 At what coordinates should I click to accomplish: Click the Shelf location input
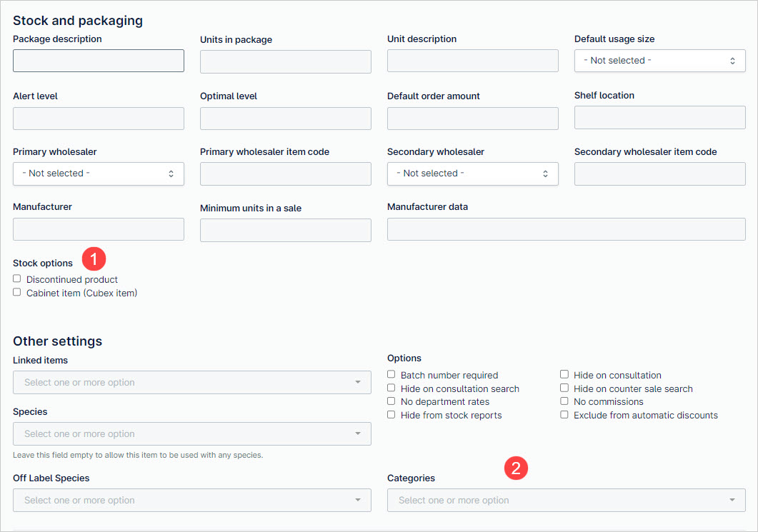pos(660,117)
